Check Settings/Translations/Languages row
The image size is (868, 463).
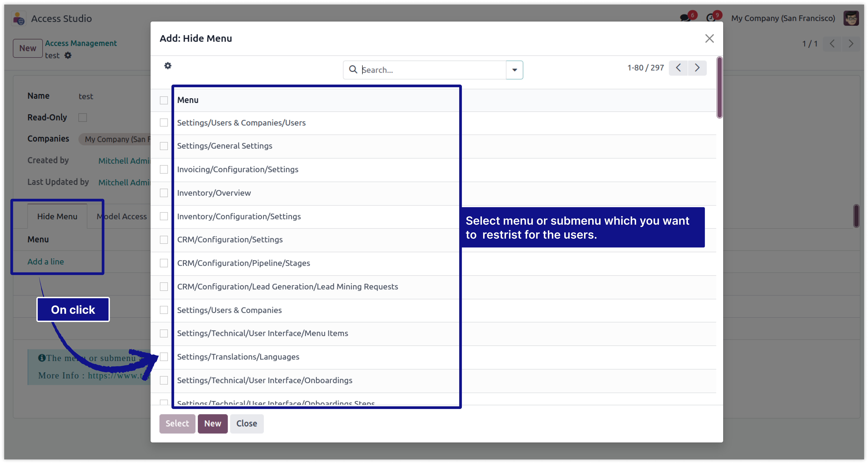pos(164,357)
